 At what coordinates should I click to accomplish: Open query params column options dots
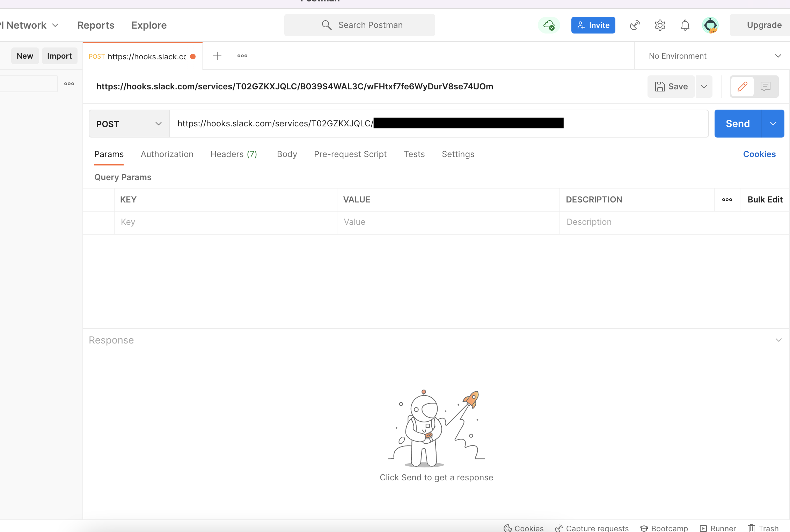(x=727, y=200)
